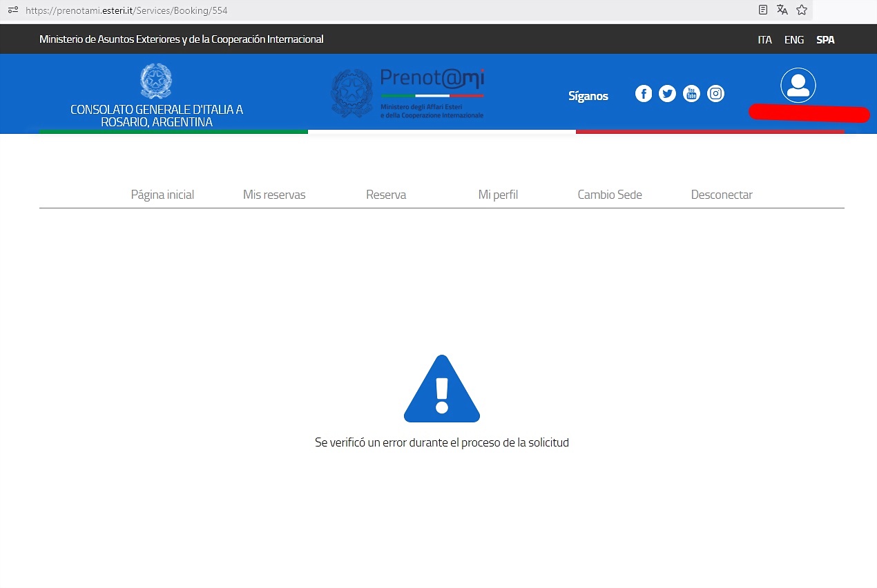Click the Ministerio de Asuntos Exteriores header text
This screenshot has width=877, height=588.
coord(182,39)
